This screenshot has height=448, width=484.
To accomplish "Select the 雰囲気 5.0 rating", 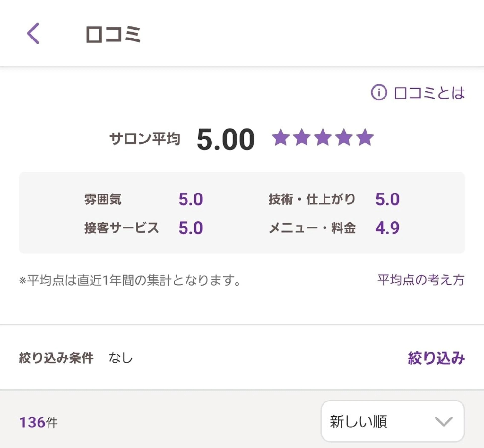I will 191,199.
